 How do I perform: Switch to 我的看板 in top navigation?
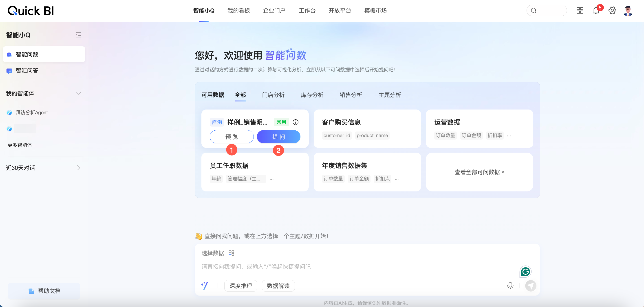point(238,11)
